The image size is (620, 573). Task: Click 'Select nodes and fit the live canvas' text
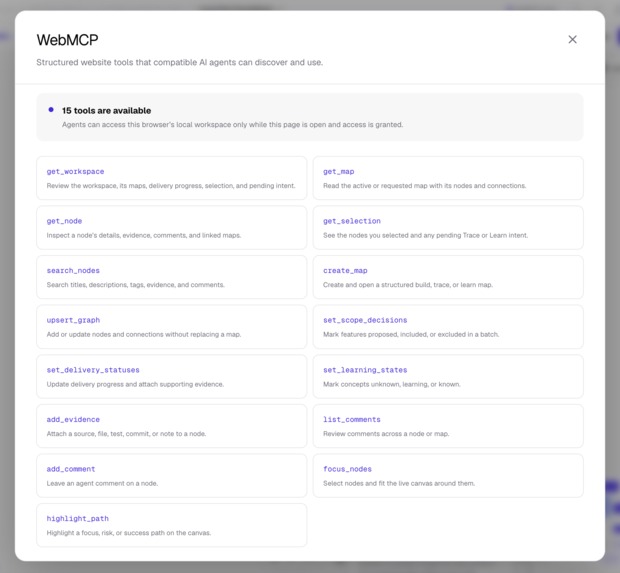(399, 483)
